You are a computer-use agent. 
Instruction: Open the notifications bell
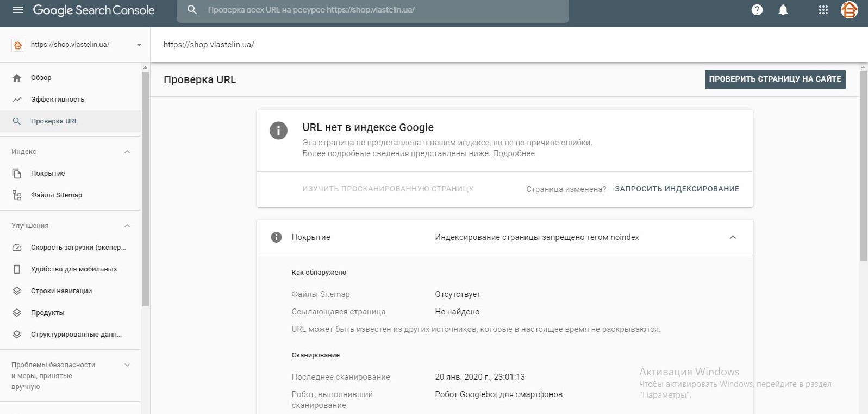click(783, 10)
